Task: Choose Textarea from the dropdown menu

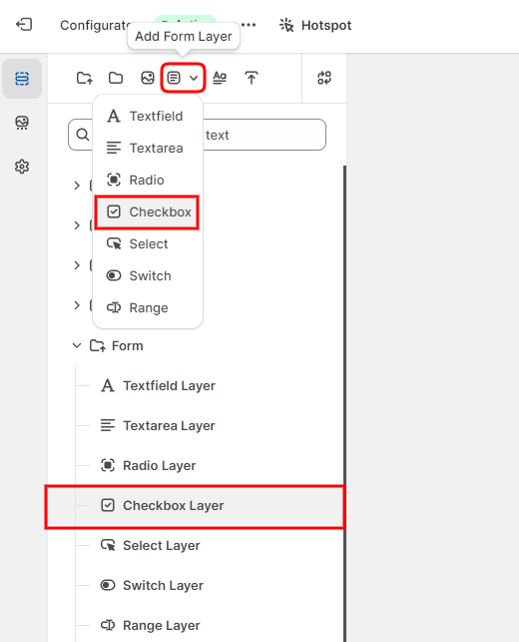Action: [x=148, y=148]
